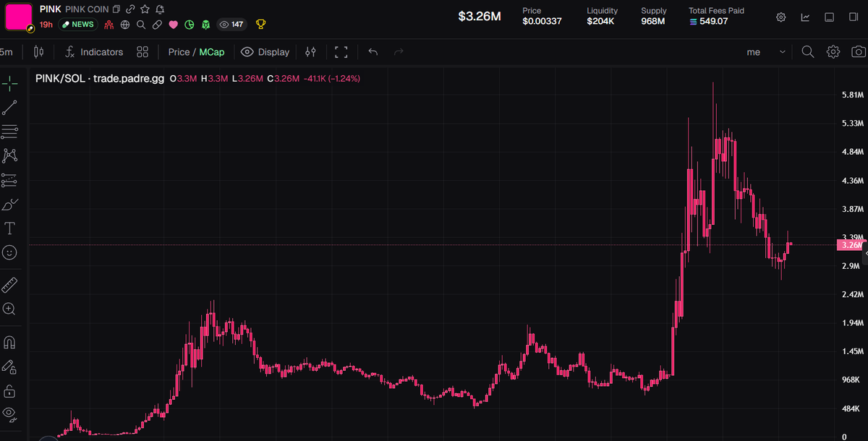Select the ruler measure tool
The height and width of the screenshot is (441, 868).
[10, 284]
